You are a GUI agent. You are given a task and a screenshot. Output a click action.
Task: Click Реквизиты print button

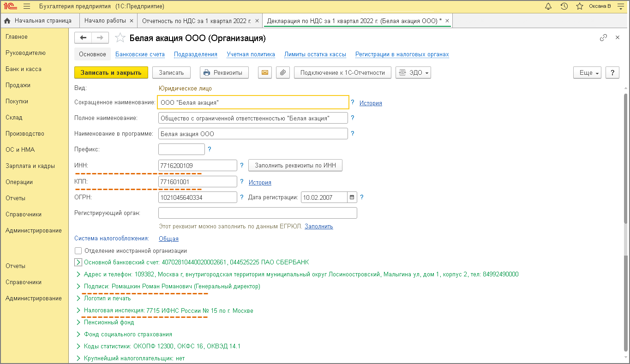click(x=224, y=72)
